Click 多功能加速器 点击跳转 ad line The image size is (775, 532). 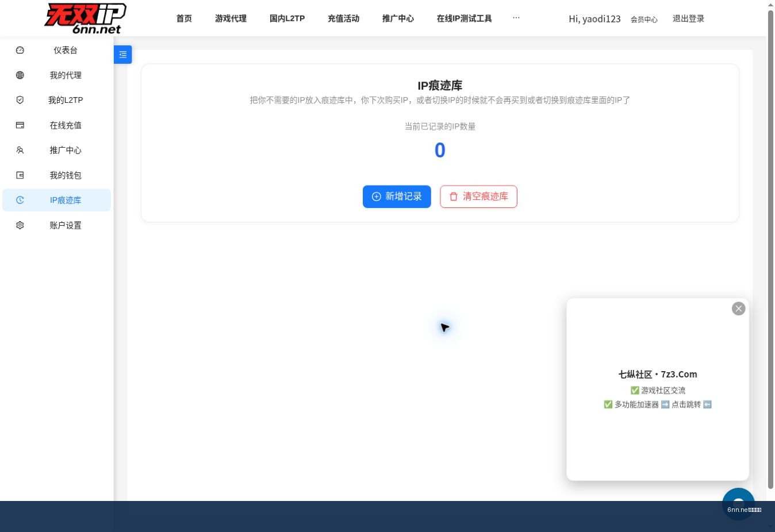[658, 404]
